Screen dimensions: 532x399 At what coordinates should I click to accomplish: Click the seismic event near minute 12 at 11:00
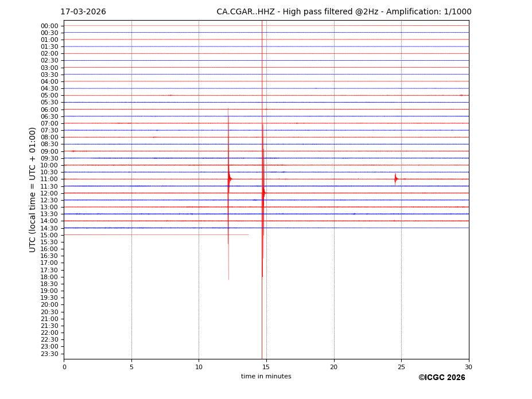pyautogui.click(x=229, y=179)
